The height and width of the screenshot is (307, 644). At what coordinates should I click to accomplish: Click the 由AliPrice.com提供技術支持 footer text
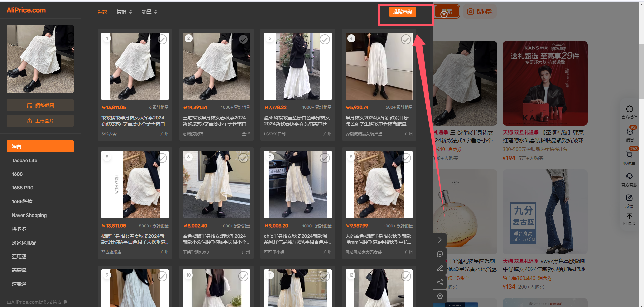tap(37, 302)
